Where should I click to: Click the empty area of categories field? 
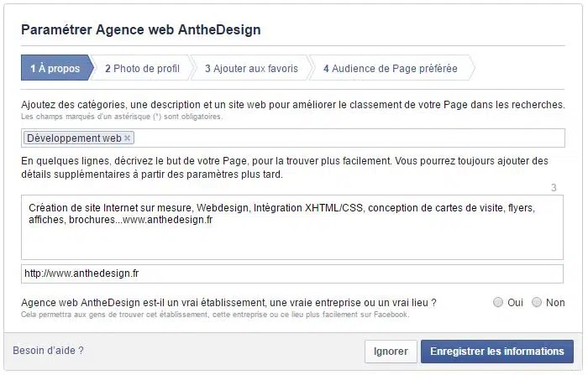344,138
